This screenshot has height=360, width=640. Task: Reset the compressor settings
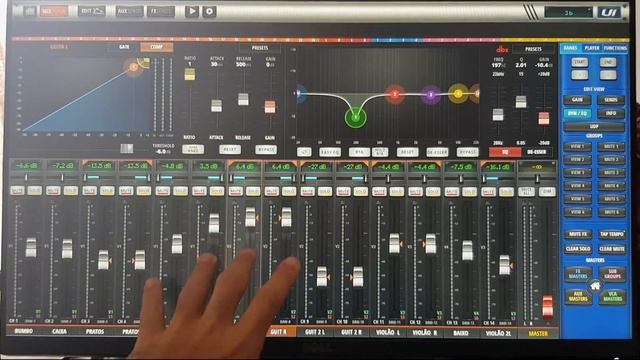[x=230, y=150]
